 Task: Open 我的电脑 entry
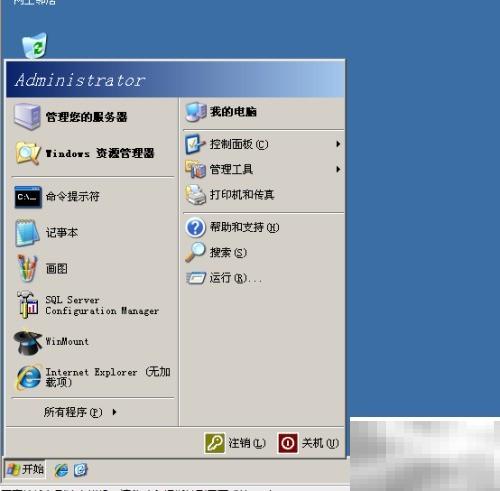(233, 112)
